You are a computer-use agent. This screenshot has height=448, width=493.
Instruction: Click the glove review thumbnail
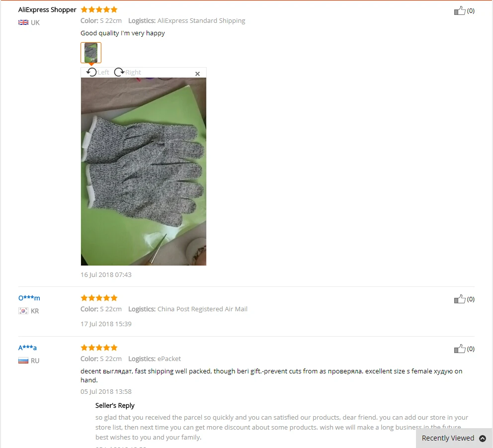(x=91, y=53)
